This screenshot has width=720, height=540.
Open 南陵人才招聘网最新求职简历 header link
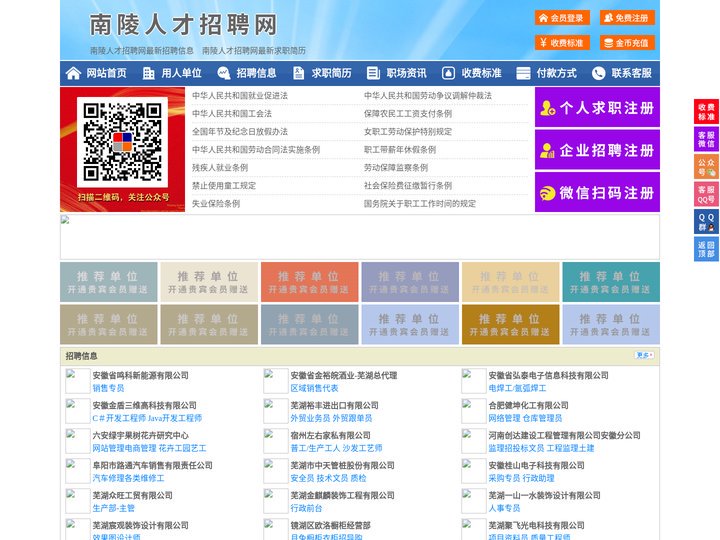pos(254,51)
